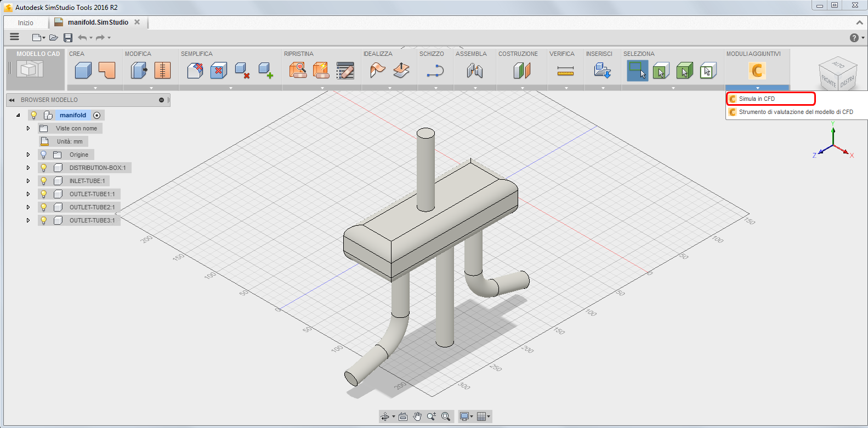Expand the OUTLET-TUBE1:1 node
This screenshot has height=428, width=868.
[x=28, y=194]
